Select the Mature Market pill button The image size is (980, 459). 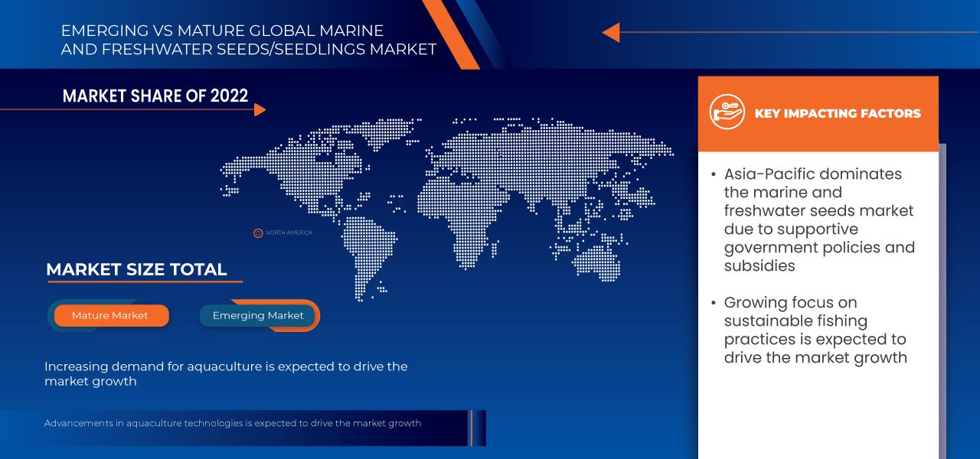110,315
